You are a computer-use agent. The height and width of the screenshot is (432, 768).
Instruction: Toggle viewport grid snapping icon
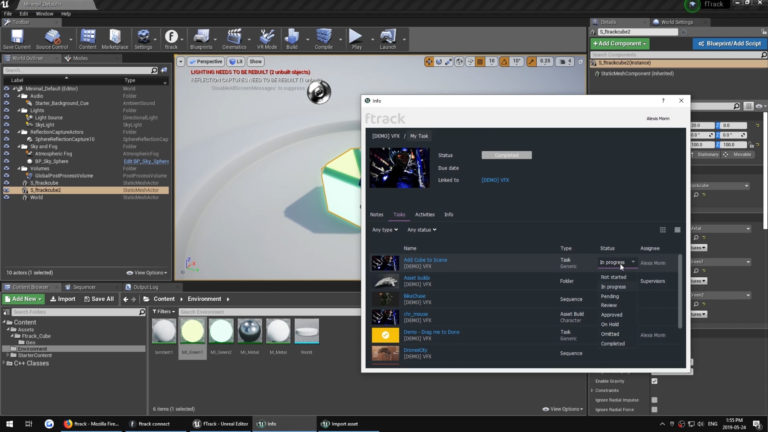(x=480, y=62)
